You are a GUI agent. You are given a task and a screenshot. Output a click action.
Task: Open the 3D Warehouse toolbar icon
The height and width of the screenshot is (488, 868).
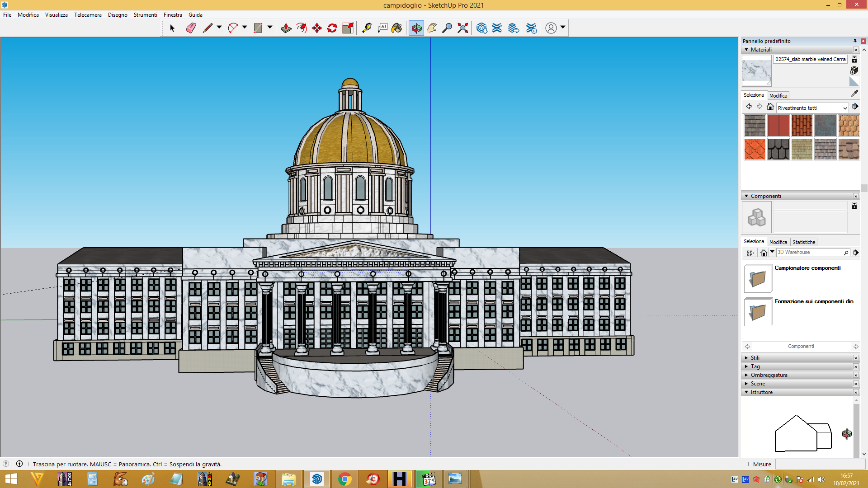(481, 28)
